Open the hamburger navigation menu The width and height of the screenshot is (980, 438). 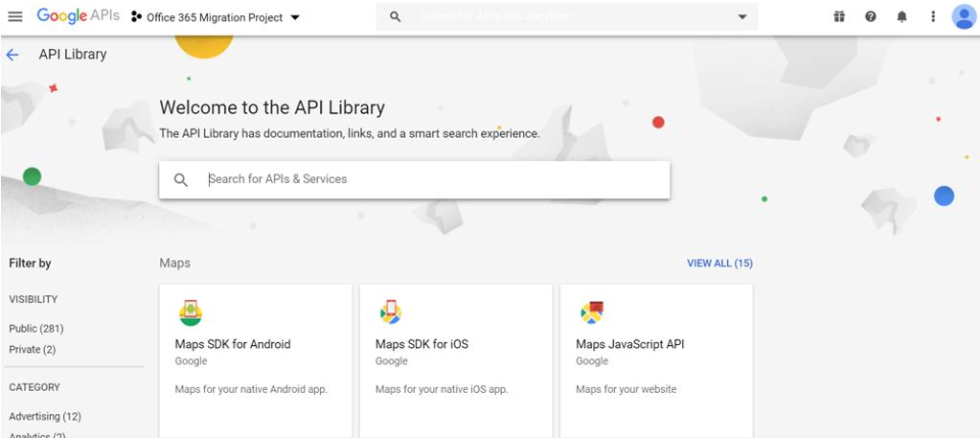click(x=14, y=16)
